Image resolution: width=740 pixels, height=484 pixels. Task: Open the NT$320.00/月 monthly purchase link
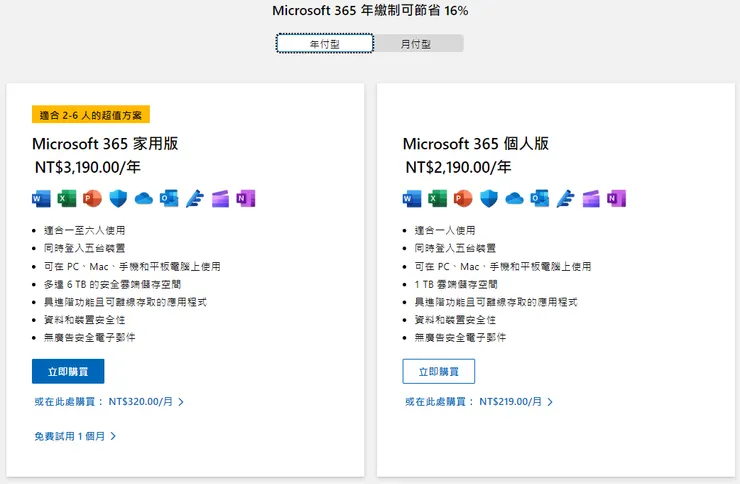click(109, 401)
